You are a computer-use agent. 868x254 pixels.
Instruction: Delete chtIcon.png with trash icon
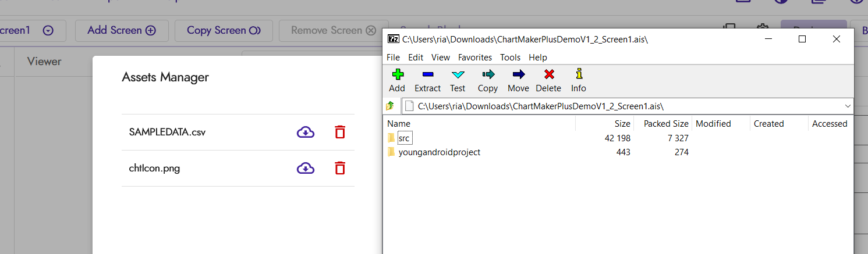[340, 169]
